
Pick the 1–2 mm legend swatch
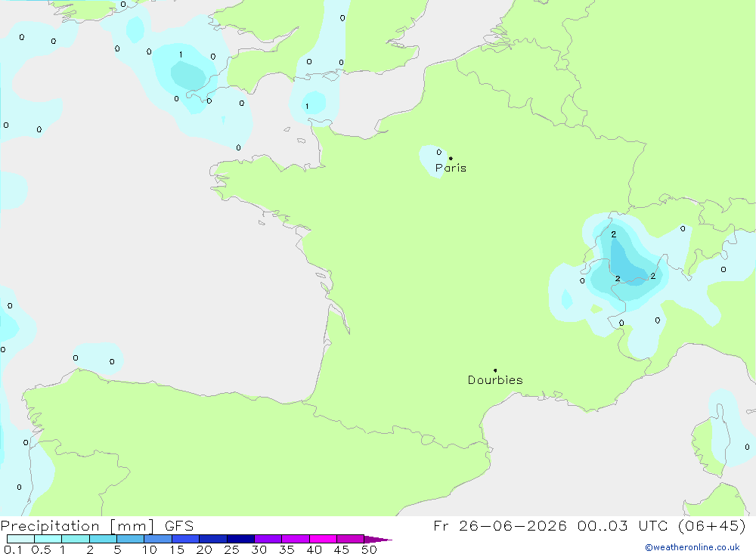point(76,539)
